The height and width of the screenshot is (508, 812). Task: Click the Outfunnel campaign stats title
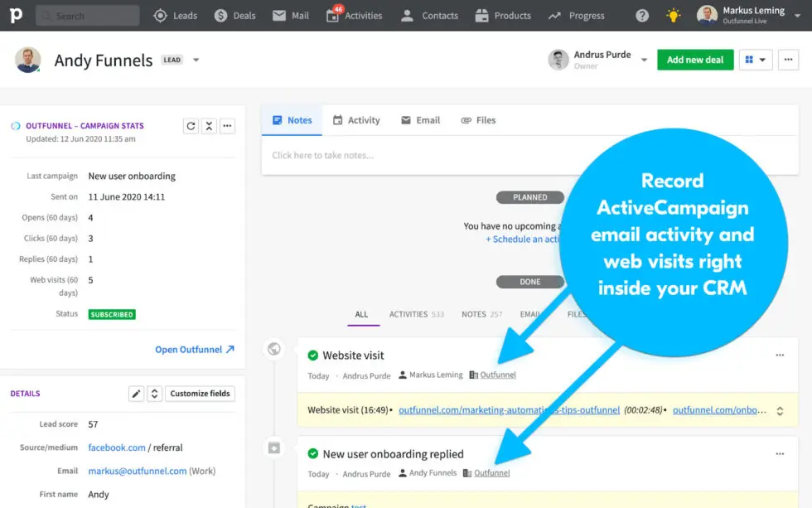click(x=85, y=126)
